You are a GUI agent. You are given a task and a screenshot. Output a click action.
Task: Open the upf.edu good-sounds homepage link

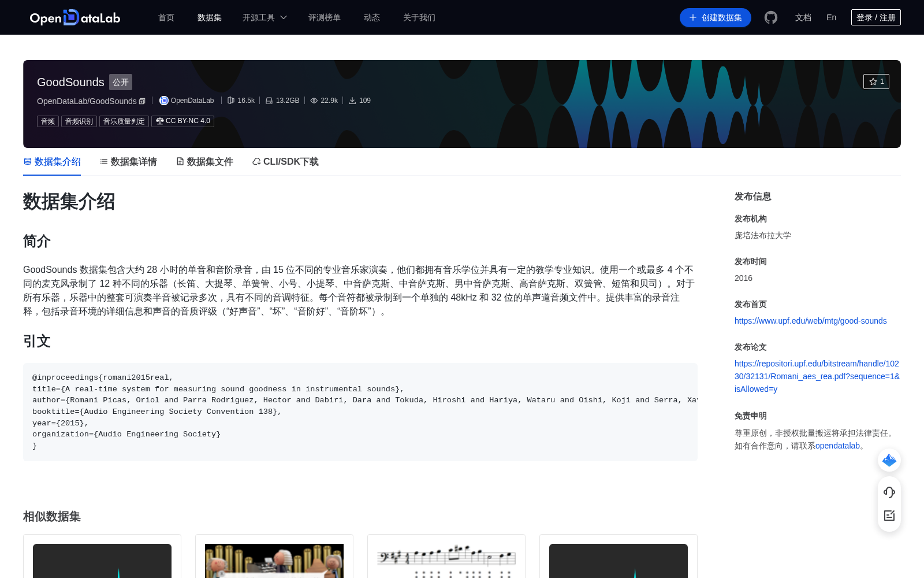coord(811,321)
